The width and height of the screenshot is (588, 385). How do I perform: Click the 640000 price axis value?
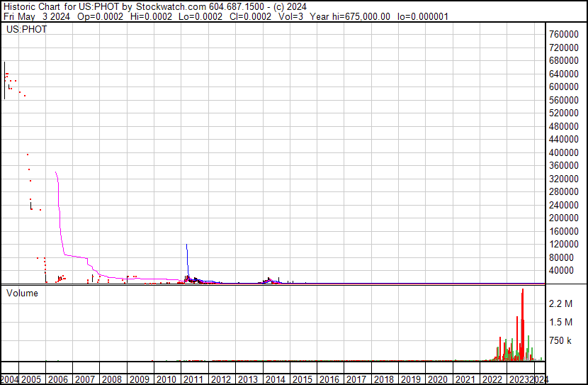click(564, 74)
